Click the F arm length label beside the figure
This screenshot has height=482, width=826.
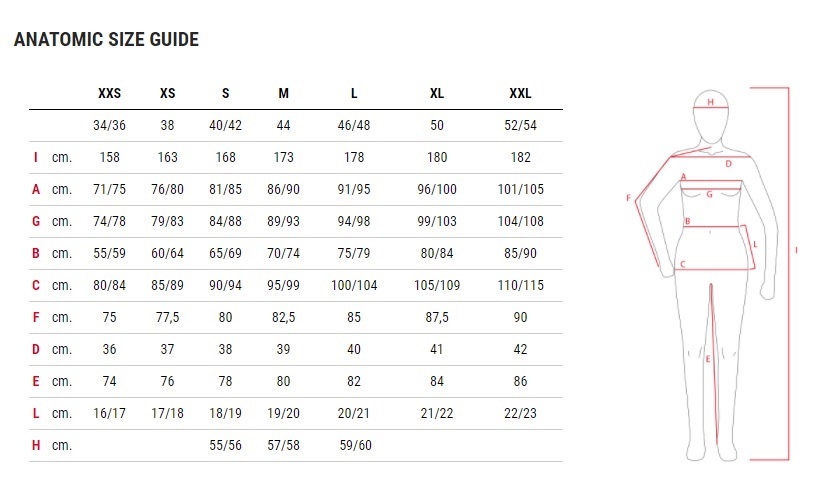[628, 197]
